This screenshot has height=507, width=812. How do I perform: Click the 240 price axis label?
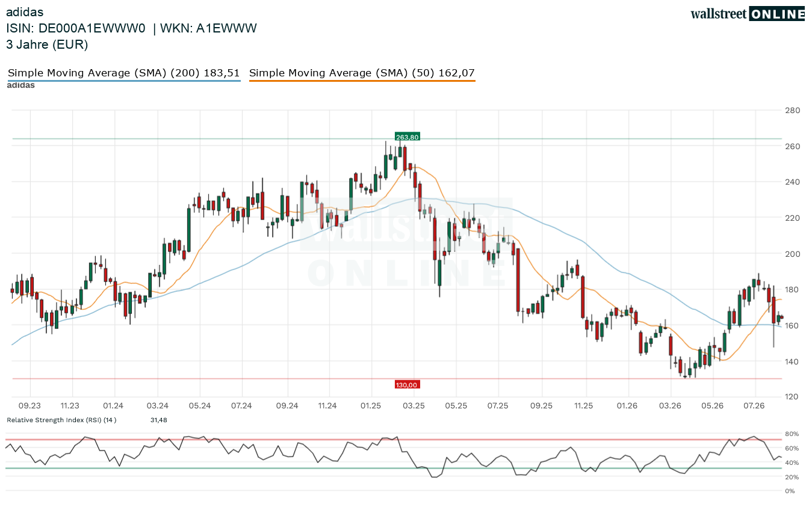coord(793,182)
